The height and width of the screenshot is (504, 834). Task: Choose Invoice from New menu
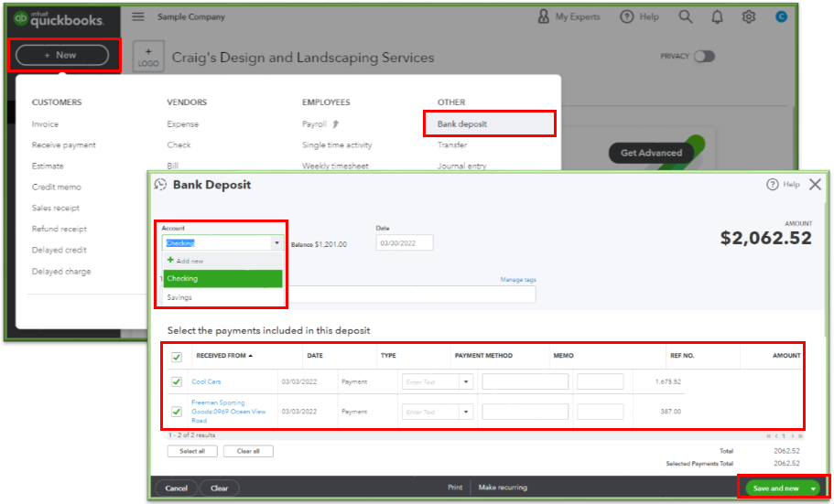pos(45,123)
